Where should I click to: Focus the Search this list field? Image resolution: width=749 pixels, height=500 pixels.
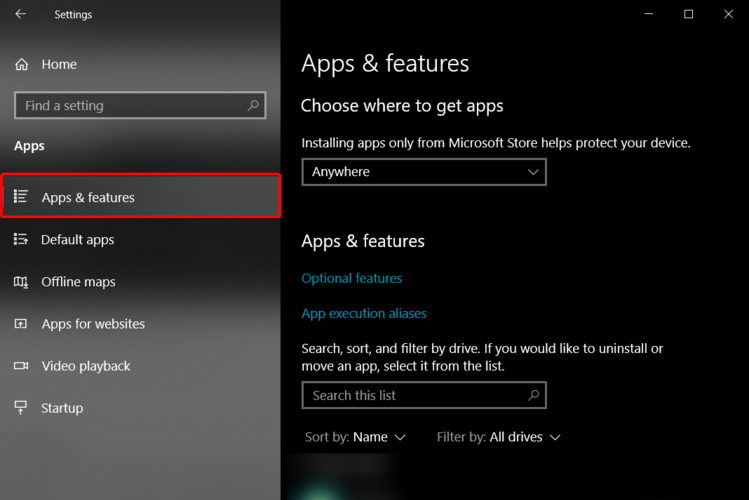(x=424, y=395)
